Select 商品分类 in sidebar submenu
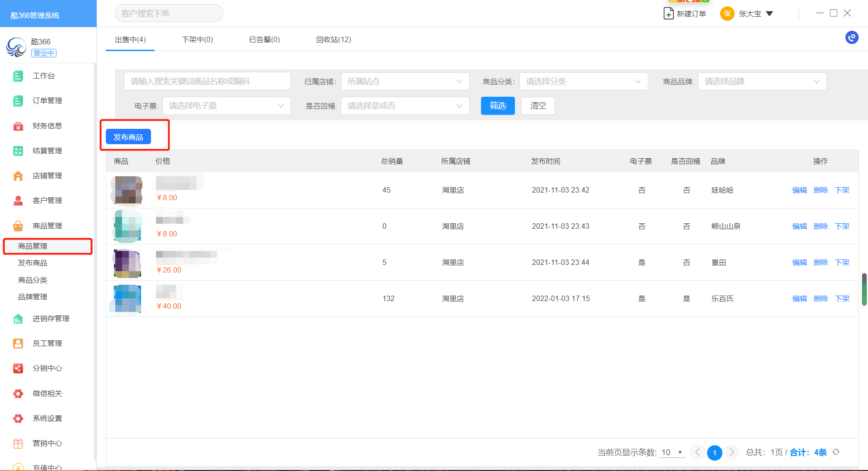This screenshot has height=471, width=868. [x=33, y=280]
